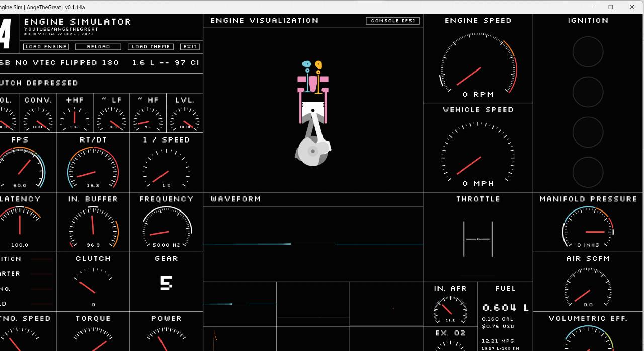
Task: Click the RELOAD button
Action: tap(98, 47)
